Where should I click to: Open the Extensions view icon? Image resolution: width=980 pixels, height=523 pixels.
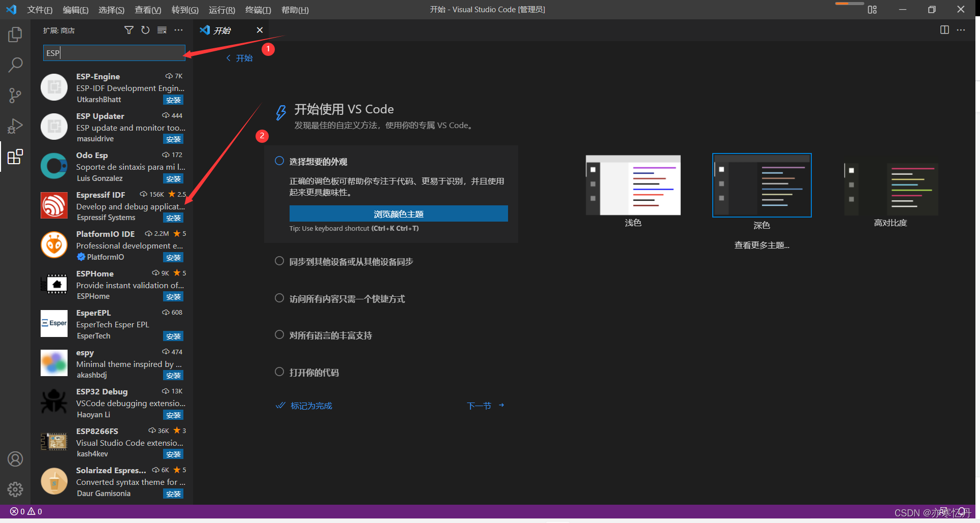tap(15, 157)
